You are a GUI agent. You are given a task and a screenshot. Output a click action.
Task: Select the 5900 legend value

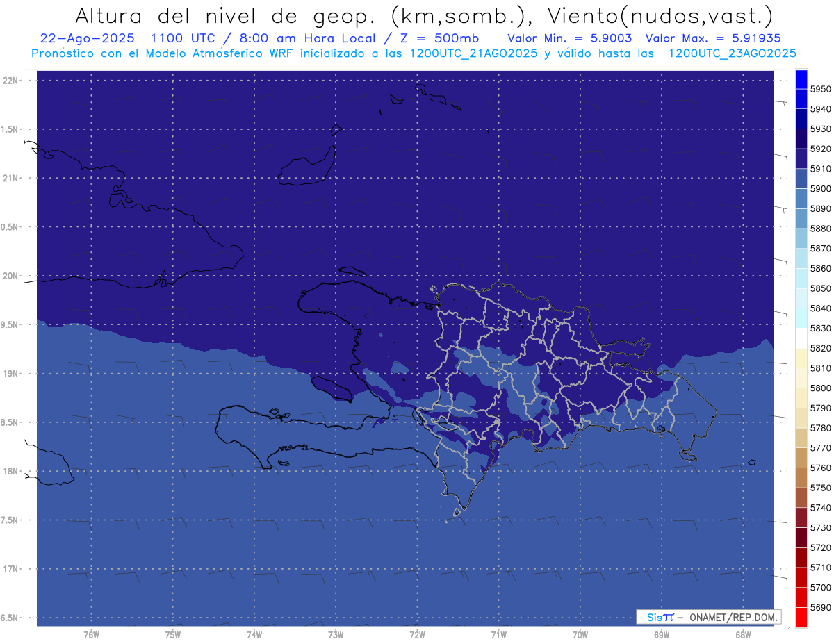coord(820,189)
